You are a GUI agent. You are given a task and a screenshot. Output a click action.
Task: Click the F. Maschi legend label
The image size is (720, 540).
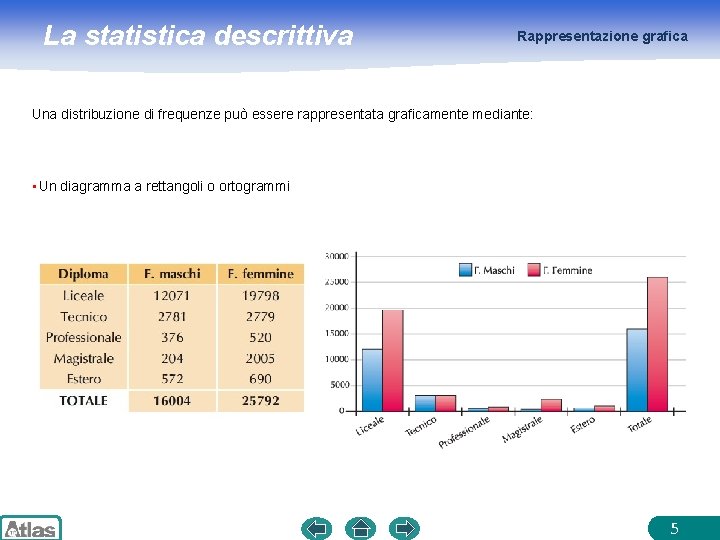(494, 270)
